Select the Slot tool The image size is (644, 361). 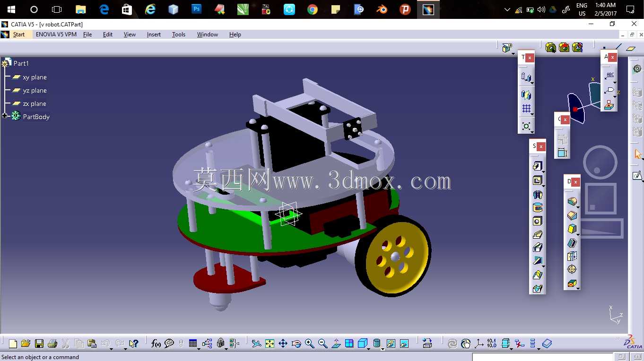click(537, 248)
